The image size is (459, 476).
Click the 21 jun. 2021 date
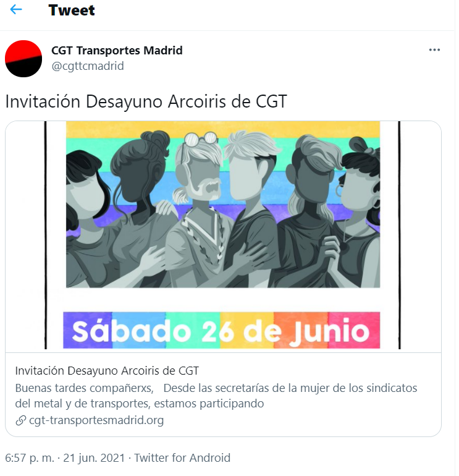(94, 458)
